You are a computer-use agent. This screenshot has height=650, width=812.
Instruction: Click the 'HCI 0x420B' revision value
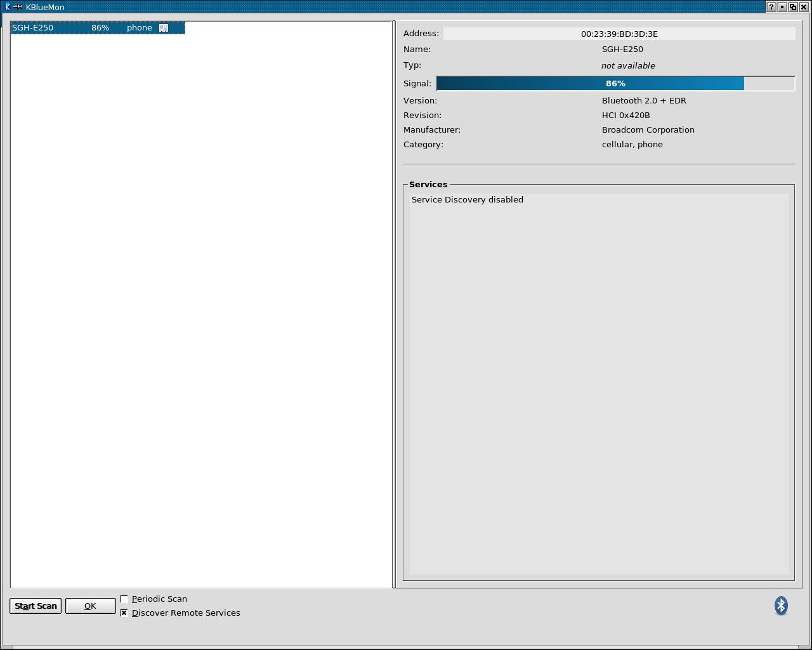pyautogui.click(x=626, y=115)
